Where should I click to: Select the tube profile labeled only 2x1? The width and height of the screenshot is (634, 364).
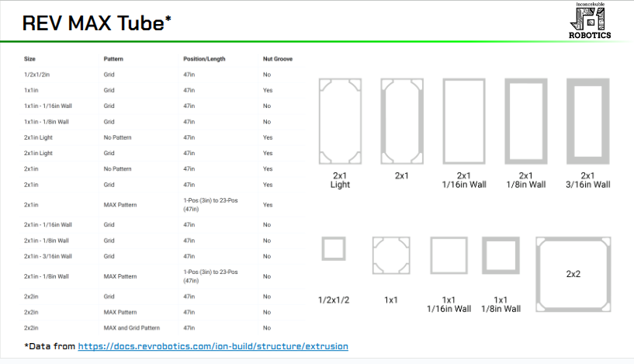401,121
